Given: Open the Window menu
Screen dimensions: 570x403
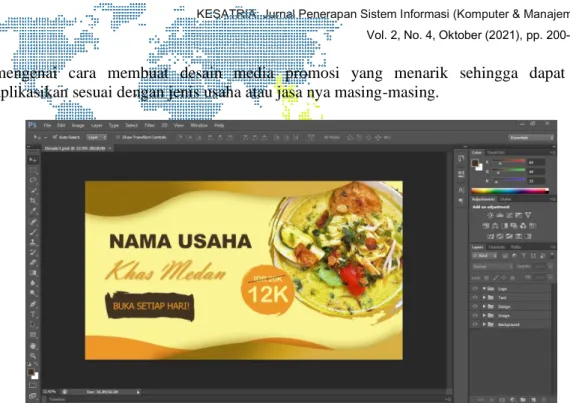Looking at the screenshot, I should pyautogui.click(x=199, y=125).
